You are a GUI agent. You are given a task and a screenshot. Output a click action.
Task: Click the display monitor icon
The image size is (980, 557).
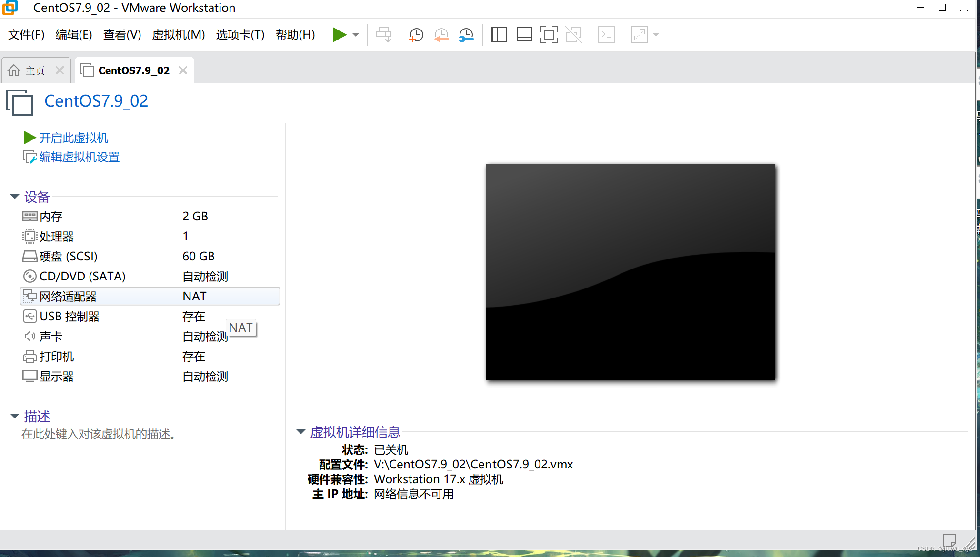click(30, 376)
